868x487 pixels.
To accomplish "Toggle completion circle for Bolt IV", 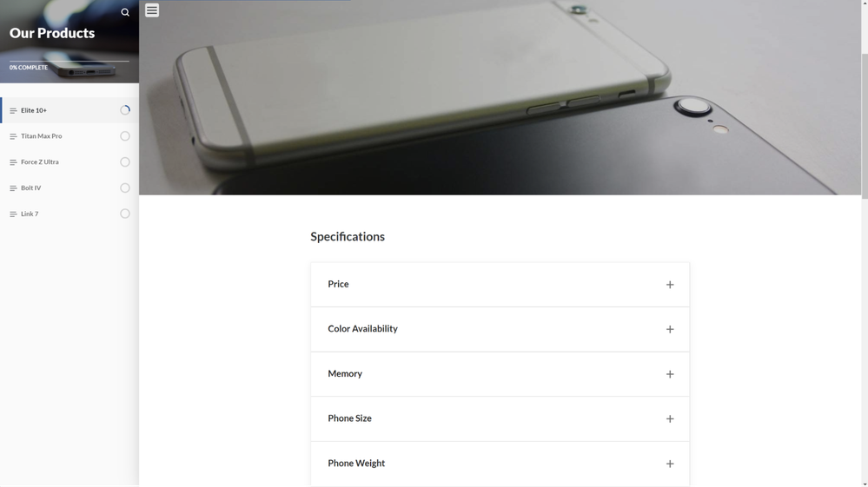I will pos(125,188).
